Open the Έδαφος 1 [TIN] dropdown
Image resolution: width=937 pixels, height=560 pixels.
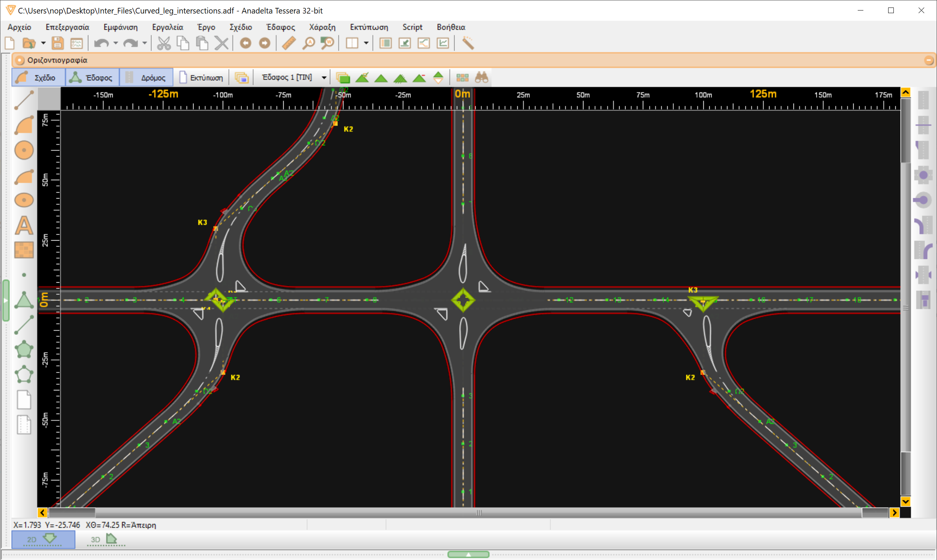[323, 77]
